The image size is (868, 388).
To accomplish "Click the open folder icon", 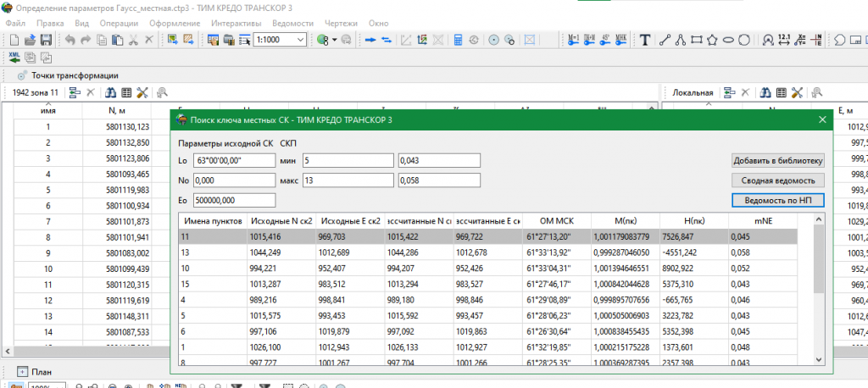I will click(x=30, y=40).
